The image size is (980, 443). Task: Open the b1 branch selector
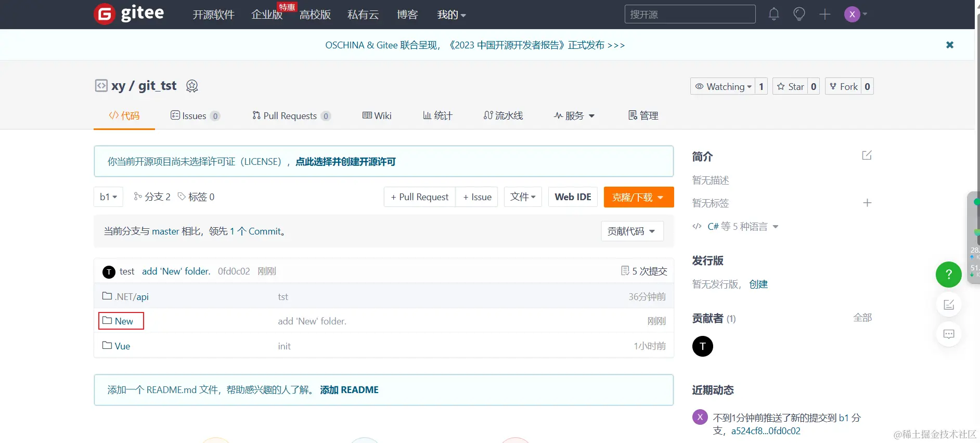pos(108,197)
